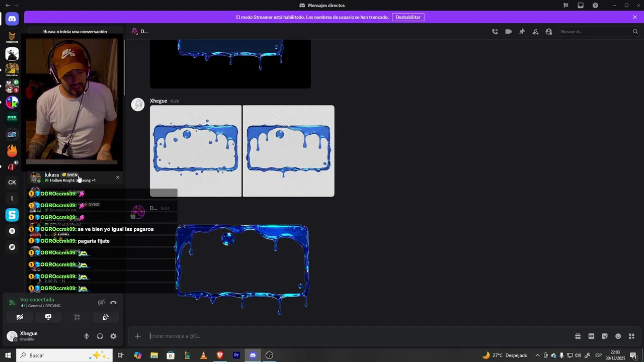Mute the microphone
Screen dimensions: 644x362
(x=87, y=336)
